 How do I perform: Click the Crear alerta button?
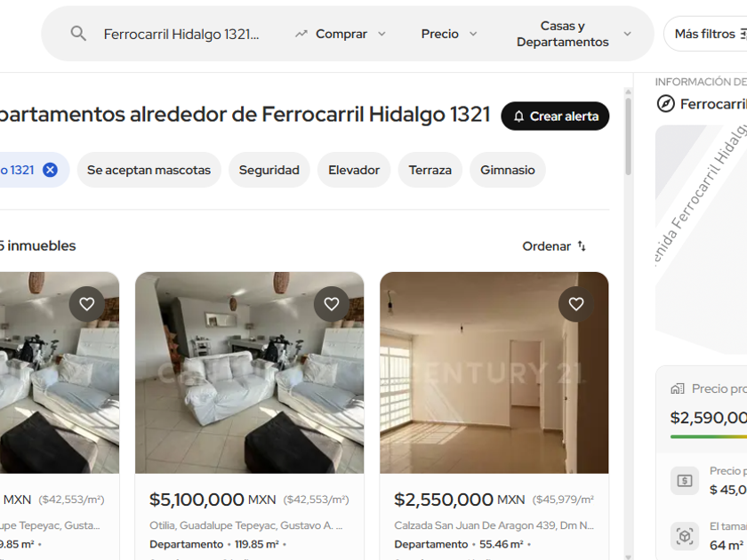[555, 116]
